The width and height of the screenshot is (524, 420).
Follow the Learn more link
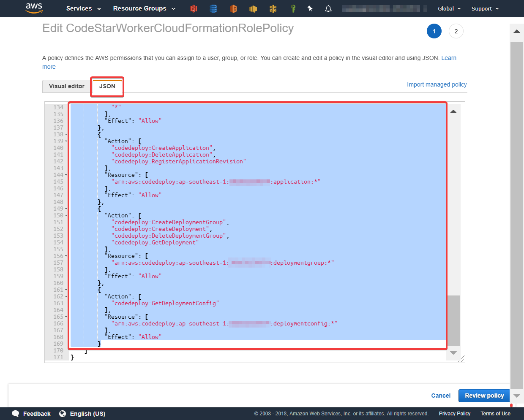[449, 58]
